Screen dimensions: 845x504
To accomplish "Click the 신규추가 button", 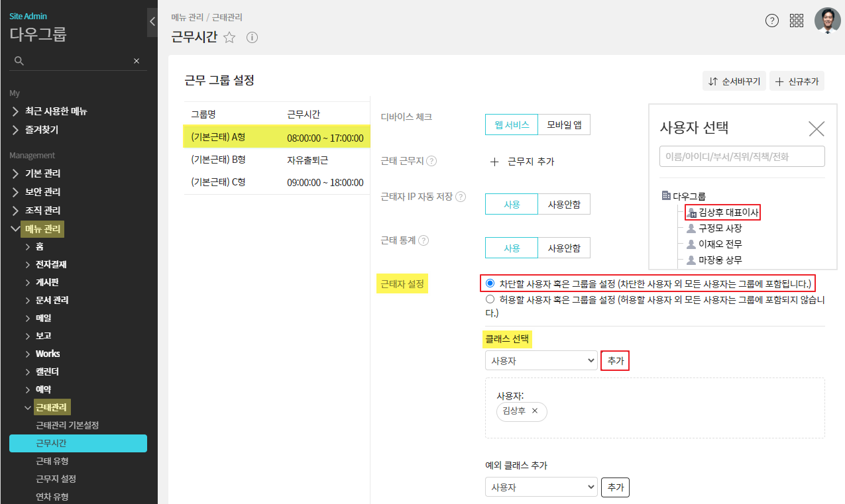I will tap(797, 81).
